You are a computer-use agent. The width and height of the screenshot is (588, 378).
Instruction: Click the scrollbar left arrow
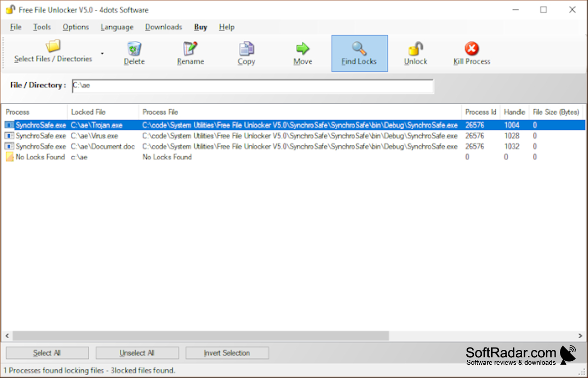7,336
